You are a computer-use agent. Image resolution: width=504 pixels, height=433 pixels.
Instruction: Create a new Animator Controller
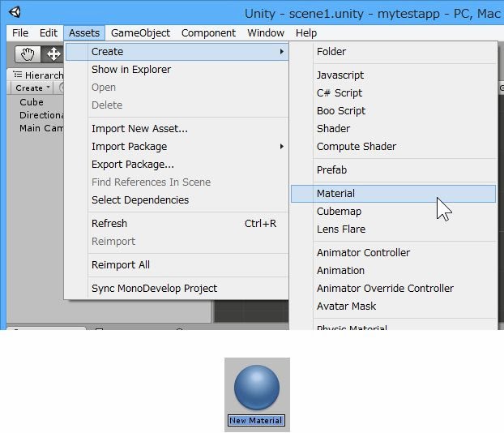click(363, 253)
